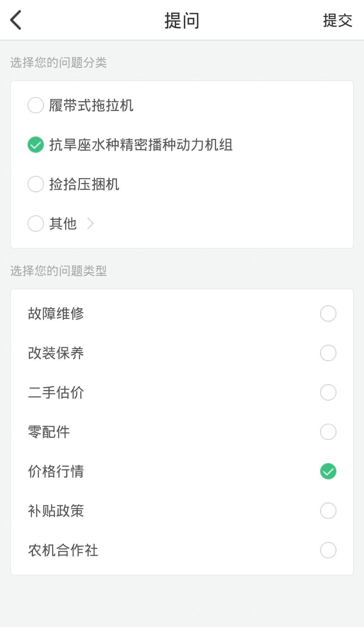This screenshot has width=364, height=627.
Task: Select the 零配件 radio circle
Action: tap(328, 432)
